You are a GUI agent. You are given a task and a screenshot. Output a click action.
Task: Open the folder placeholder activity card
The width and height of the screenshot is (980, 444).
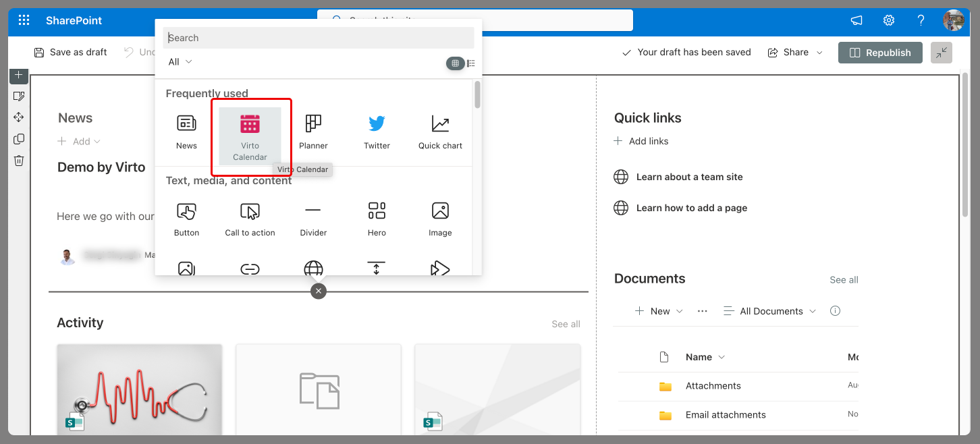319,389
